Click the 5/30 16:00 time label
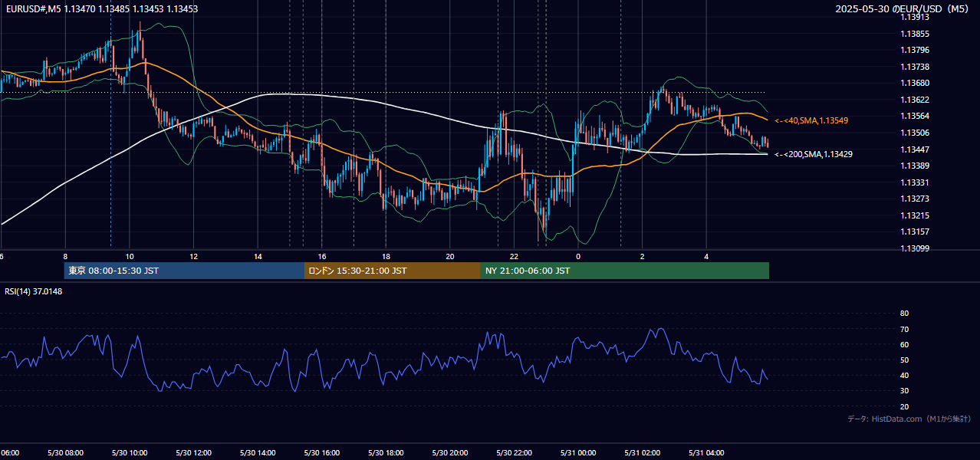The width and height of the screenshot is (980, 460). click(x=321, y=453)
